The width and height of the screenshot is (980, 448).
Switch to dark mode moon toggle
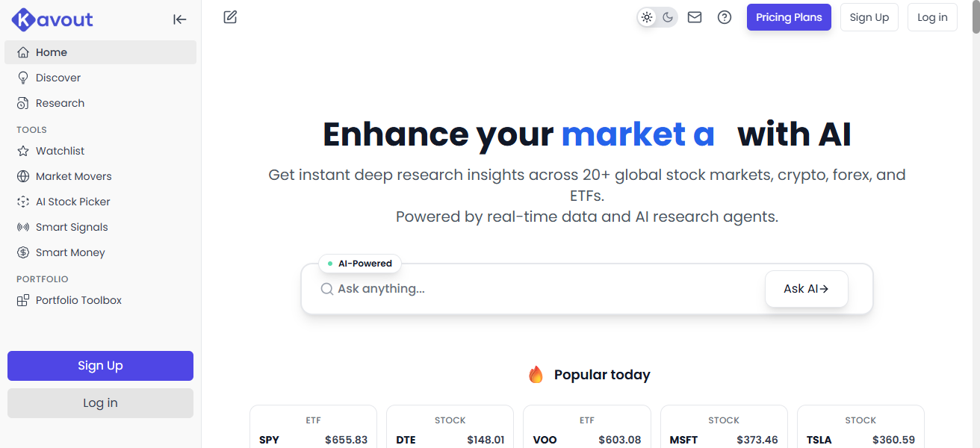point(668,17)
